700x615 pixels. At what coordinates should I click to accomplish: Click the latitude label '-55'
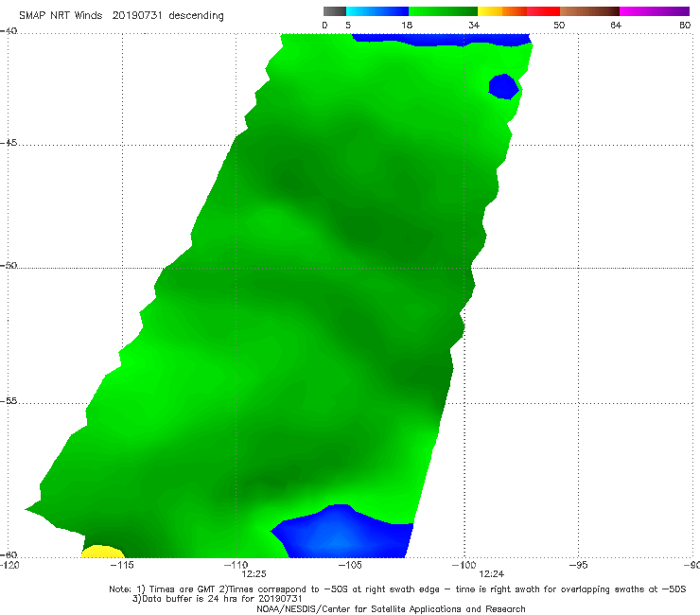[9, 401]
